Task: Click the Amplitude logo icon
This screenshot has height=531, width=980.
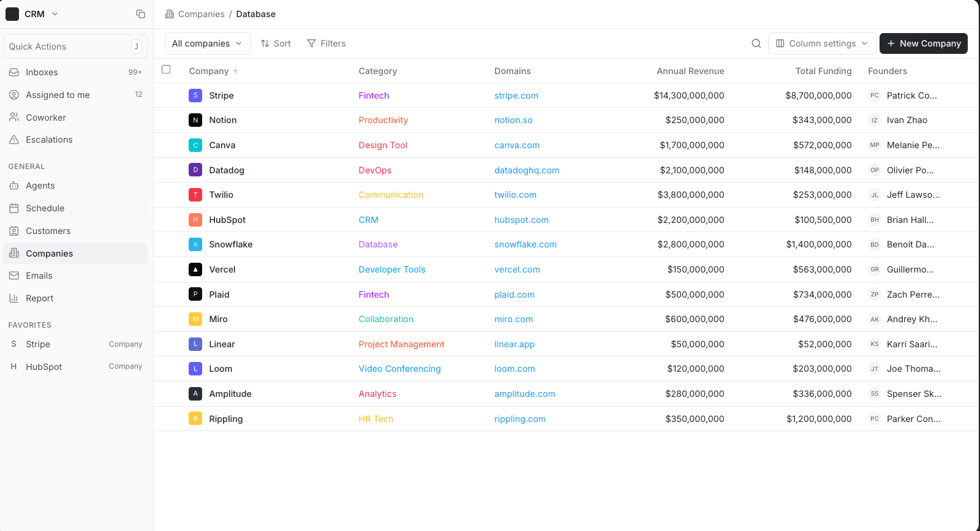Action: pyautogui.click(x=195, y=394)
